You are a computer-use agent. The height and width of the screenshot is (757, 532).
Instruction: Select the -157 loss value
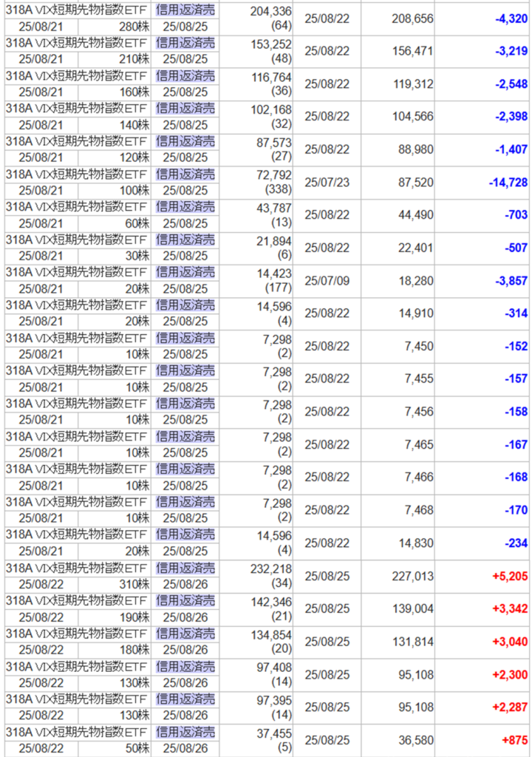516,378
